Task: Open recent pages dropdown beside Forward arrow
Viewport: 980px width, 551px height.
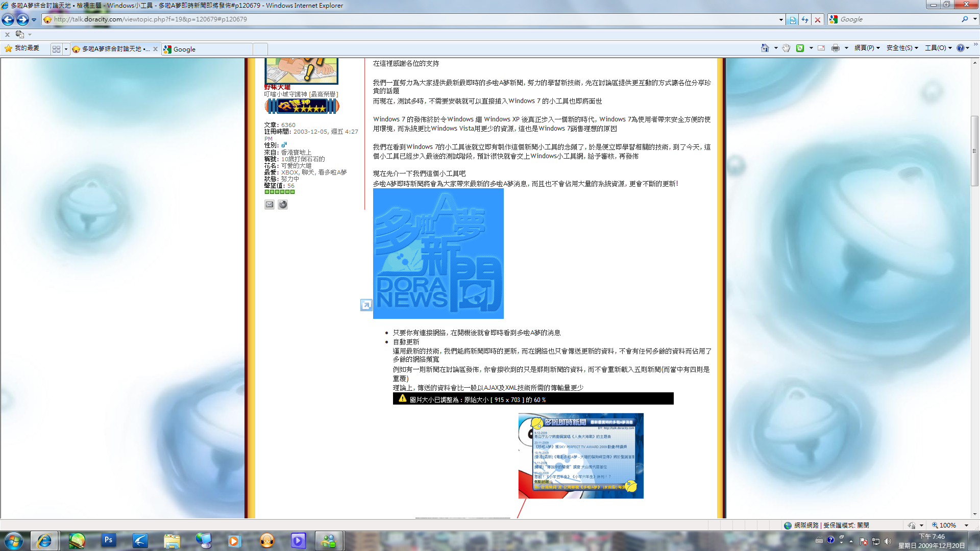Action: pyautogui.click(x=34, y=20)
